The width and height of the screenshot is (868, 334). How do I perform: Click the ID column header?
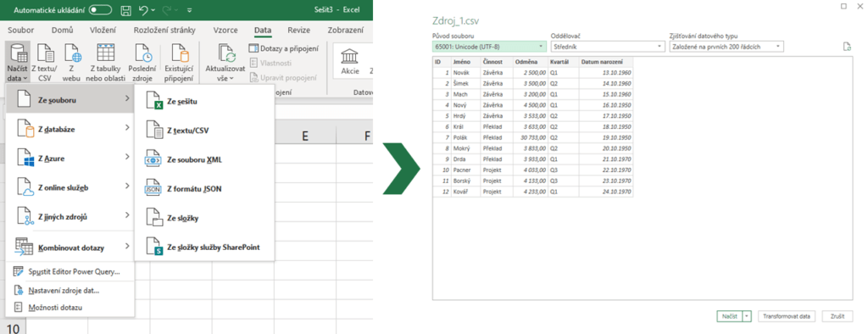coord(441,62)
